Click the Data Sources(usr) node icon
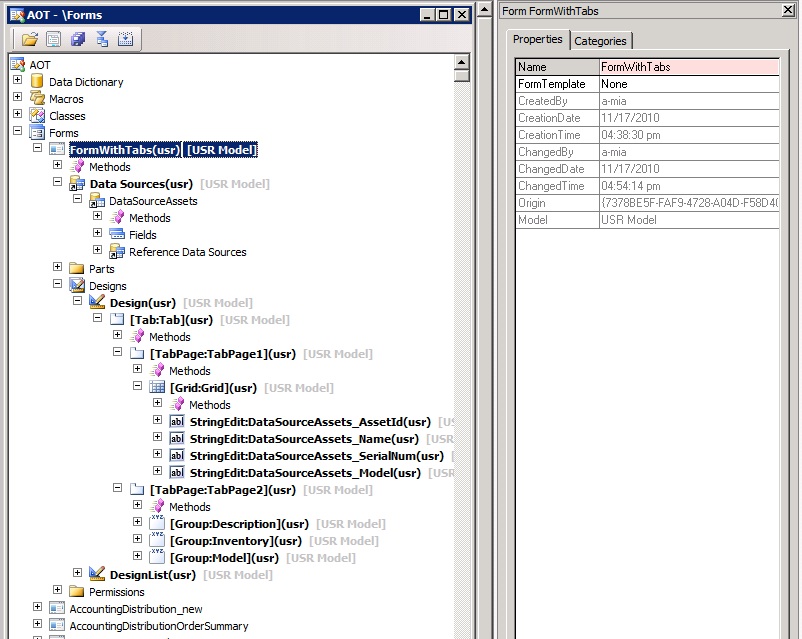The width and height of the screenshot is (802, 639). [77, 184]
